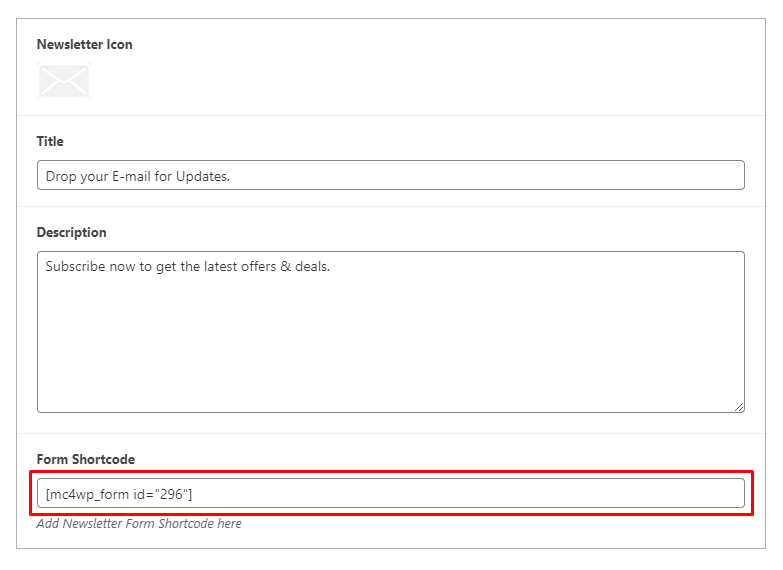Click the word "E-mail" in the Title field

131,176
